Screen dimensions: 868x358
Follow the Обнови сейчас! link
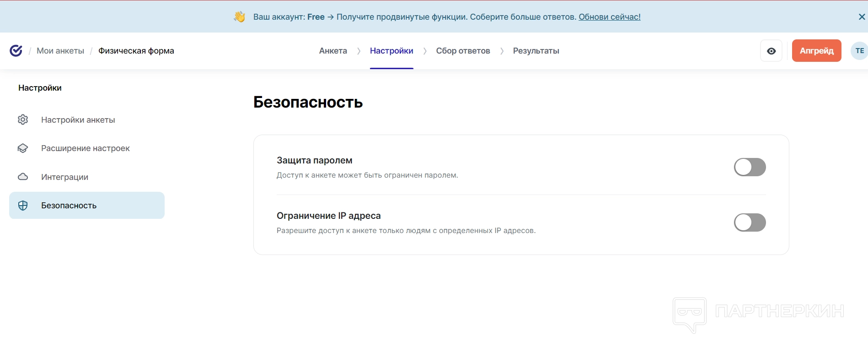pyautogui.click(x=610, y=17)
